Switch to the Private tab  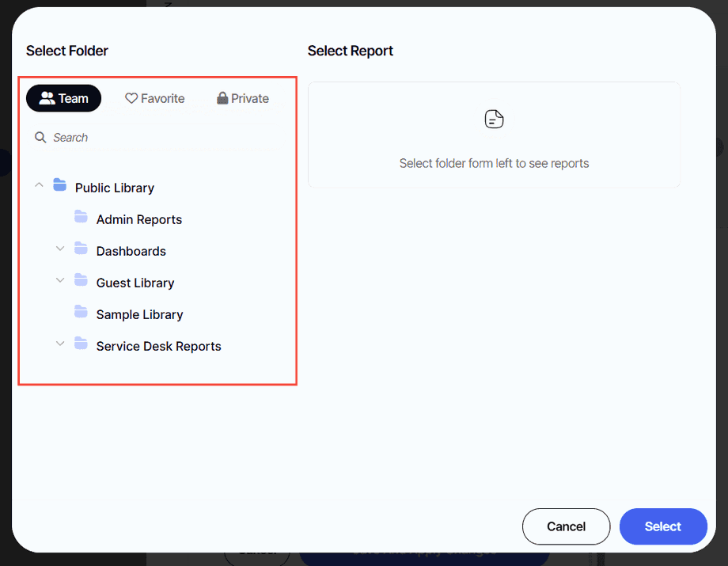click(x=242, y=97)
